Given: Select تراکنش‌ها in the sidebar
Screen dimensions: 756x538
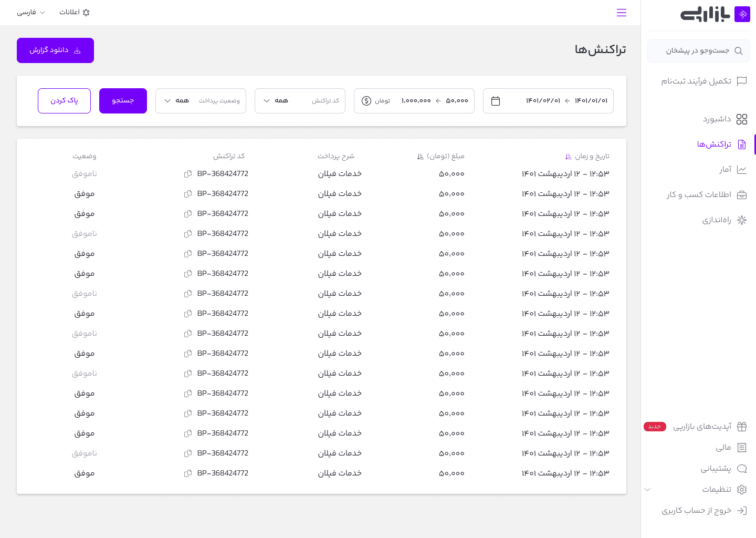Looking at the screenshot, I should [714, 144].
